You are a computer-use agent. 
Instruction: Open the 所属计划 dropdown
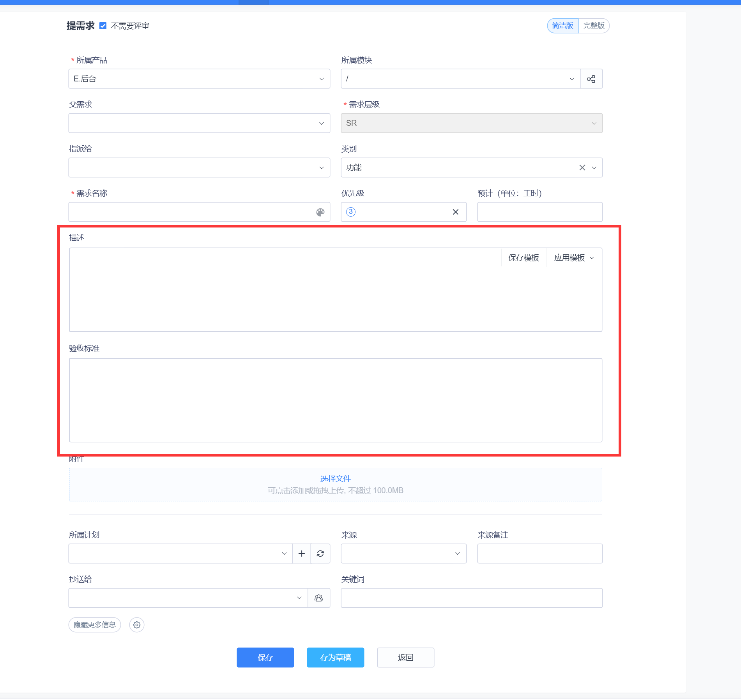tap(180, 554)
